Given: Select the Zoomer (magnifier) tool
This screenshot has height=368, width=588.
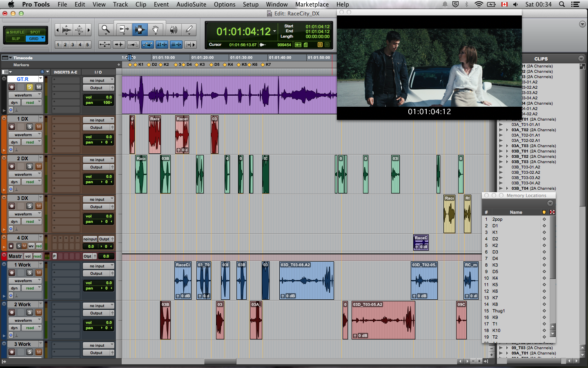Looking at the screenshot, I should pyautogui.click(x=106, y=29).
